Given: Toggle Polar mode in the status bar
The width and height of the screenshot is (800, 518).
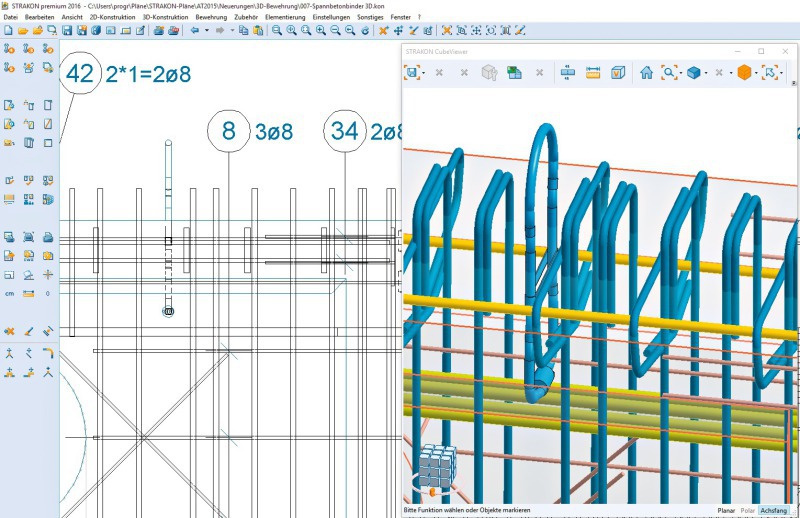Looking at the screenshot, I should (747, 510).
